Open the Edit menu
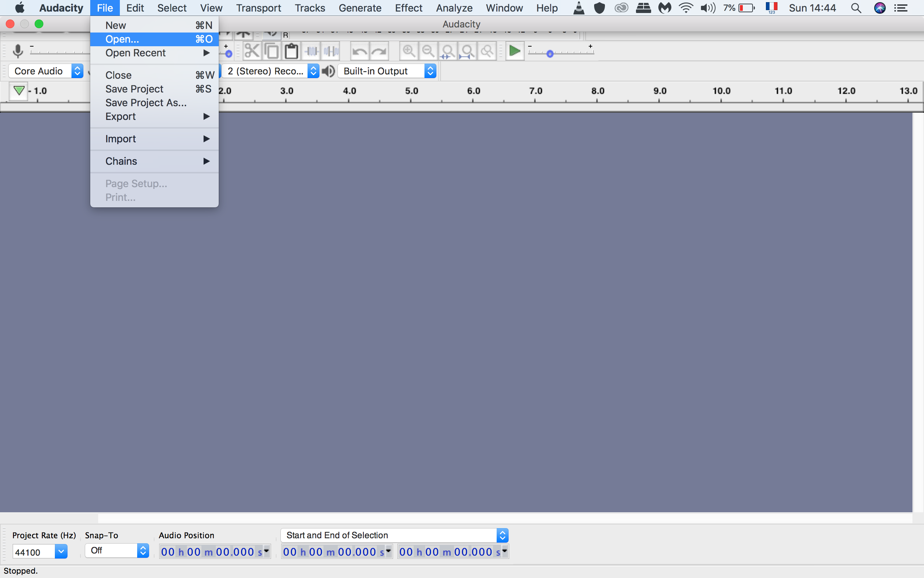This screenshot has height=578, width=924. click(135, 8)
